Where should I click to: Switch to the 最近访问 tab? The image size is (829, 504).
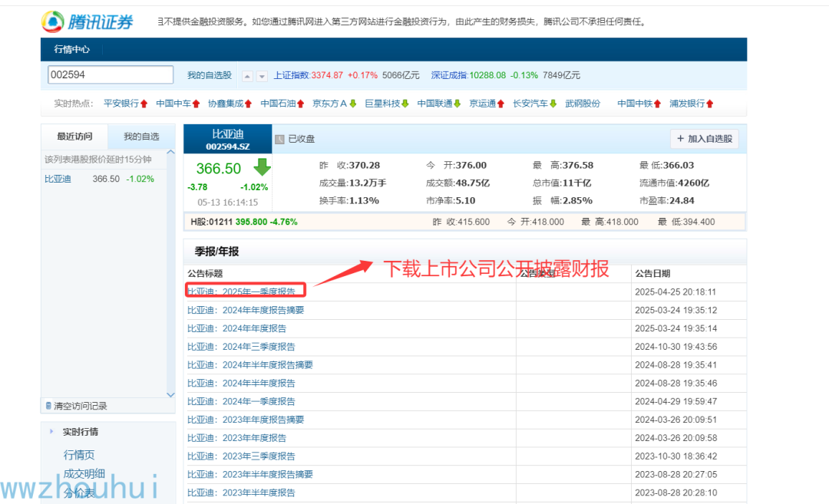click(x=74, y=137)
